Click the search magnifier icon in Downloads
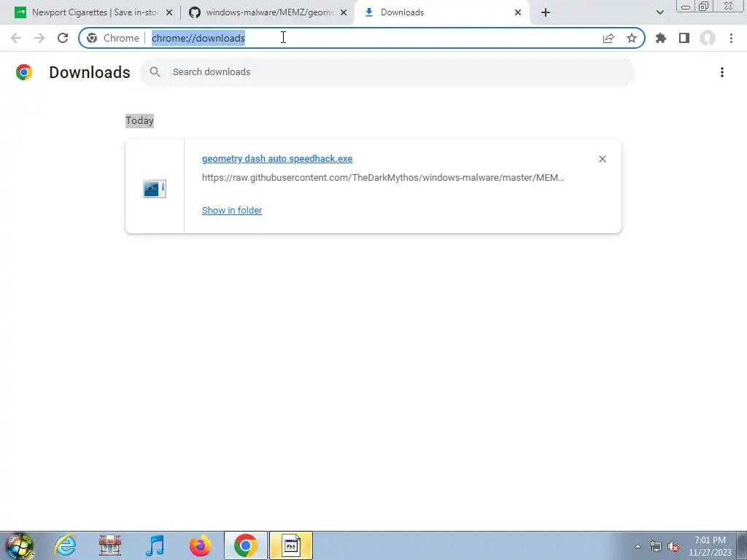 [x=155, y=72]
